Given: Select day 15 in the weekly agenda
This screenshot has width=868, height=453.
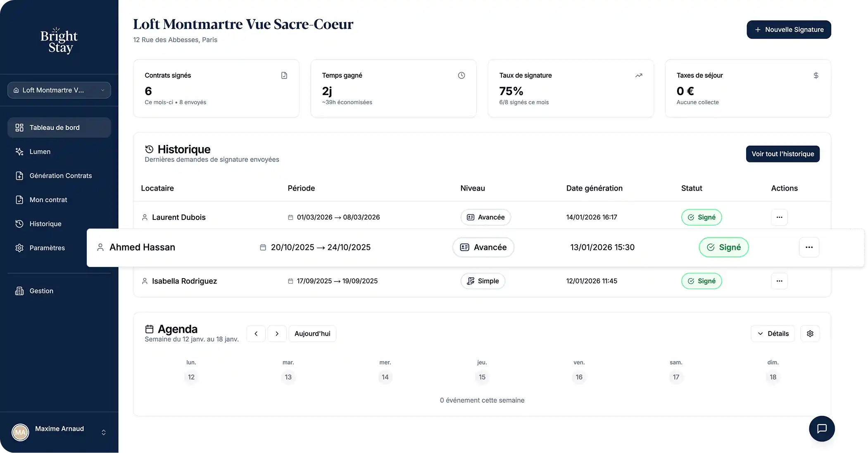Looking at the screenshot, I should click(x=482, y=377).
